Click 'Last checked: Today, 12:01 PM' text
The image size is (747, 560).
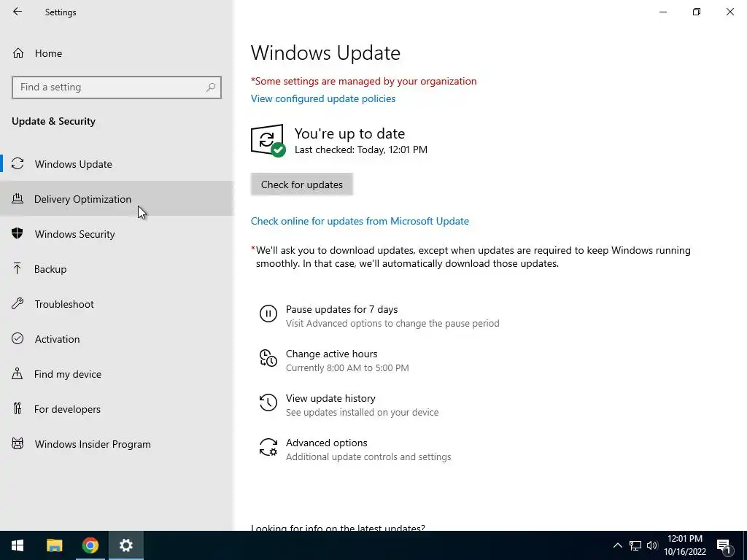coord(360,149)
